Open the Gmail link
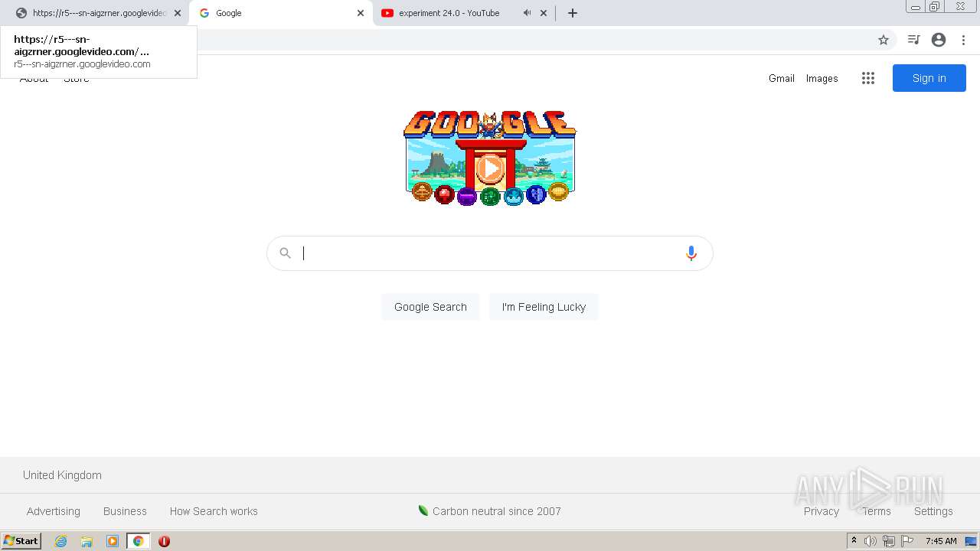 [x=782, y=78]
